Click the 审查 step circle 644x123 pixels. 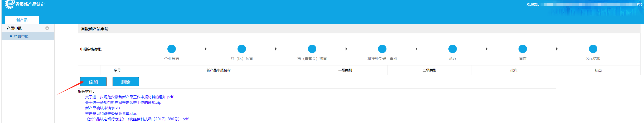[x=522, y=49]
